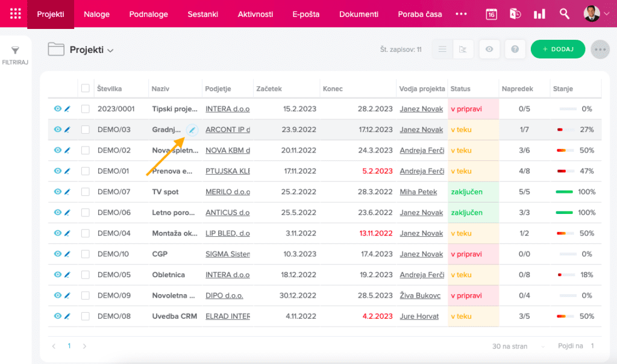View project 2023/0001 via eye icon

click(x=57, y=109)
